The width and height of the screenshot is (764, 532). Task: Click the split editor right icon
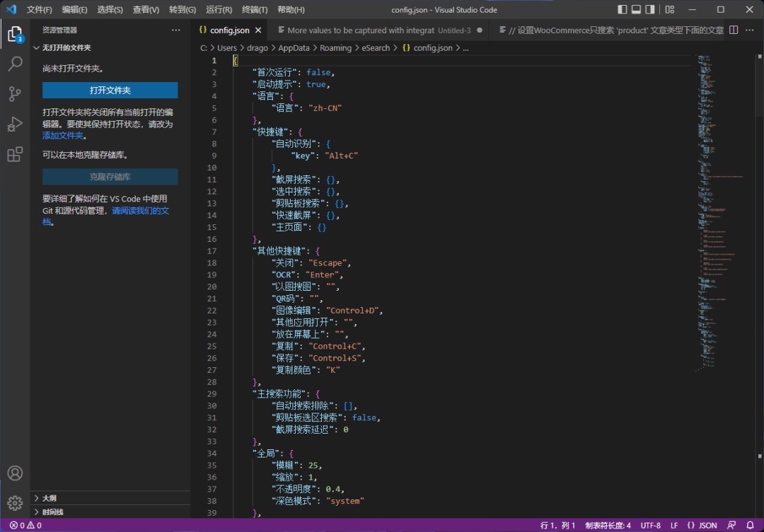point(734,30)
